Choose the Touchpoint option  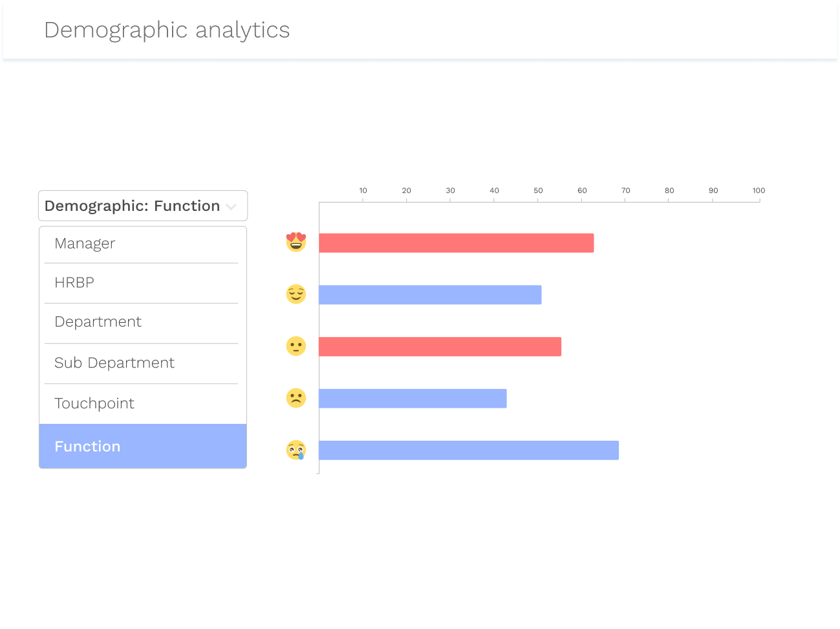tap(94, 404)
